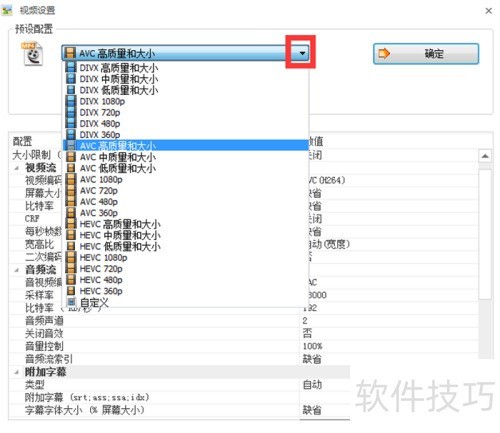
Task: Choose AVC 360p preset
Action: [x=186, y=213]
